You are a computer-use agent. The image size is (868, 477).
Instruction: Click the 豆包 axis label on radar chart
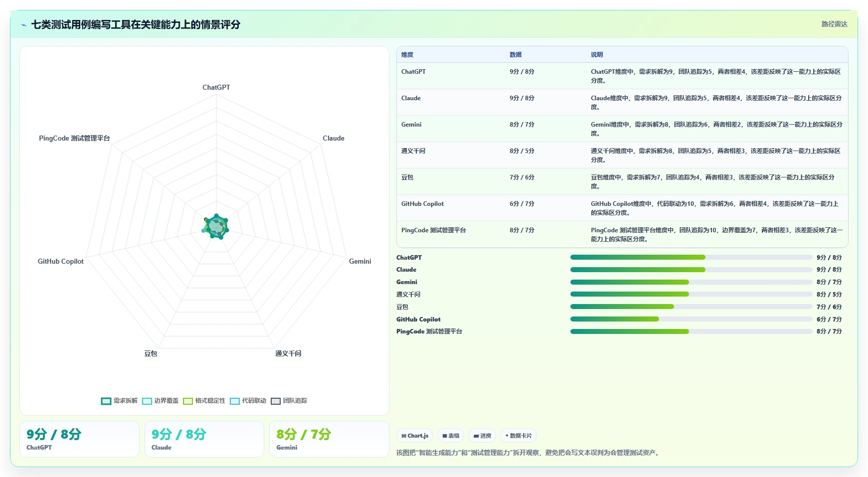(151, 353)
